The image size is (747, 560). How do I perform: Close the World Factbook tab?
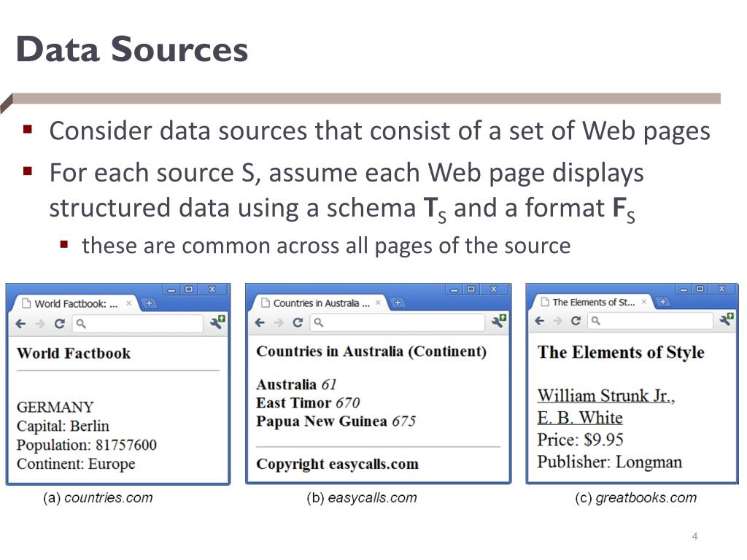click(x=128, y=303)
